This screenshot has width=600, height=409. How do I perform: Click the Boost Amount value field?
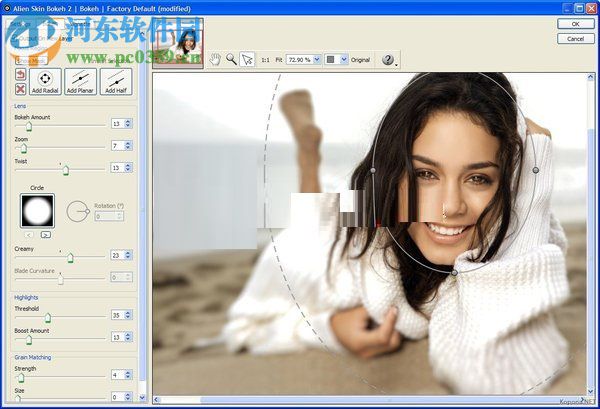coord(117,337)
